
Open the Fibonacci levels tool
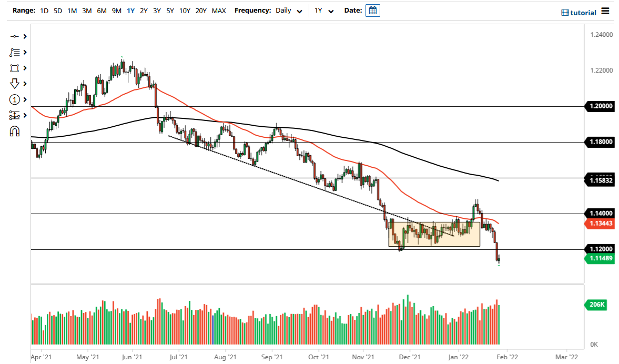point(15,115)
